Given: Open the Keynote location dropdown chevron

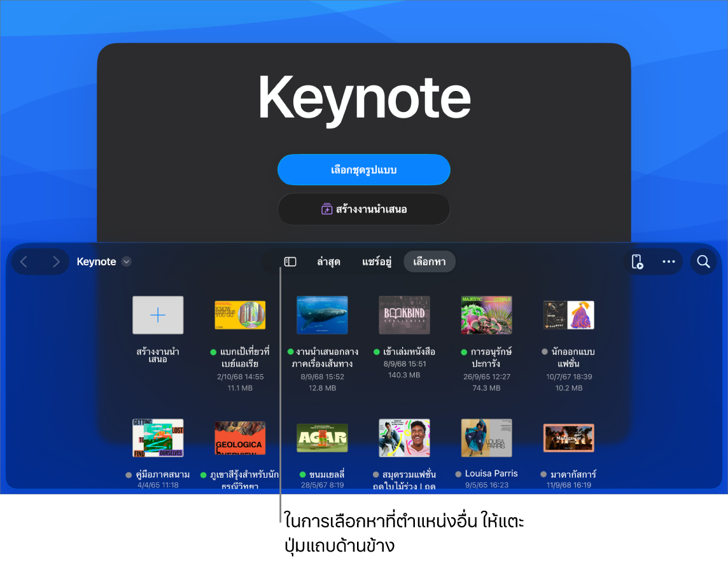Looking at the screenshot, I should tap(126, 262).
